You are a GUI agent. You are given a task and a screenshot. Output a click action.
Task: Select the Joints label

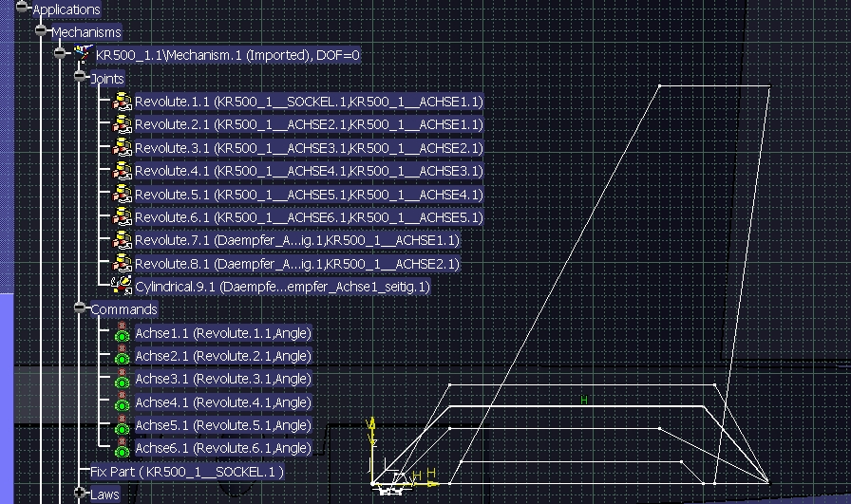pos(107,79)
